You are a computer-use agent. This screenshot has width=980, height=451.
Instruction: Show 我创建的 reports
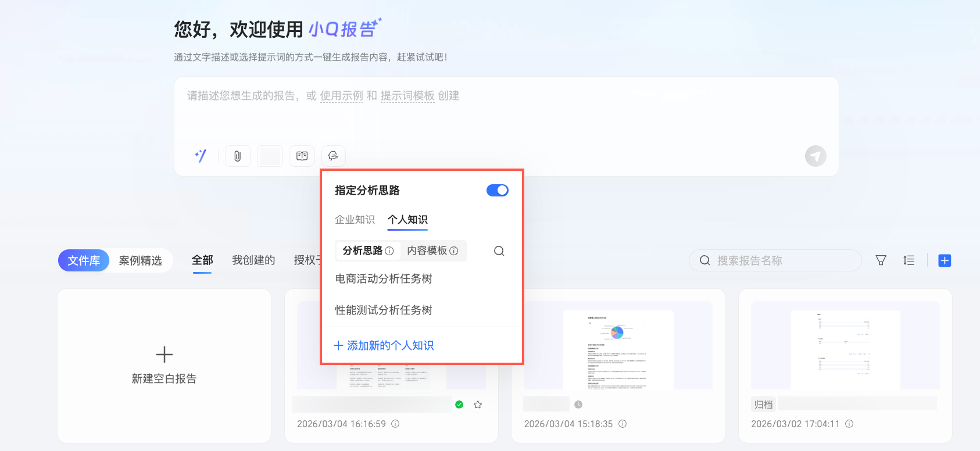[x=253, y=260]
